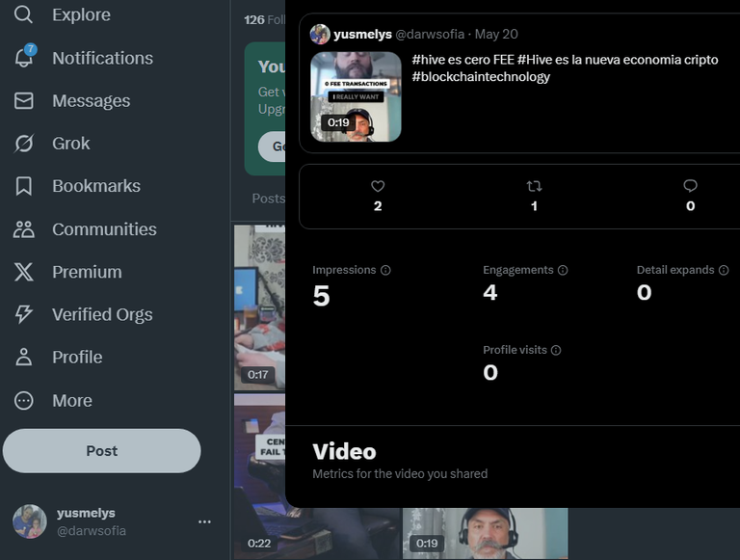The height and width of the screenshot is (560, 740).
Task: Click the May 20 post date
Action: [x=496, y=34]
